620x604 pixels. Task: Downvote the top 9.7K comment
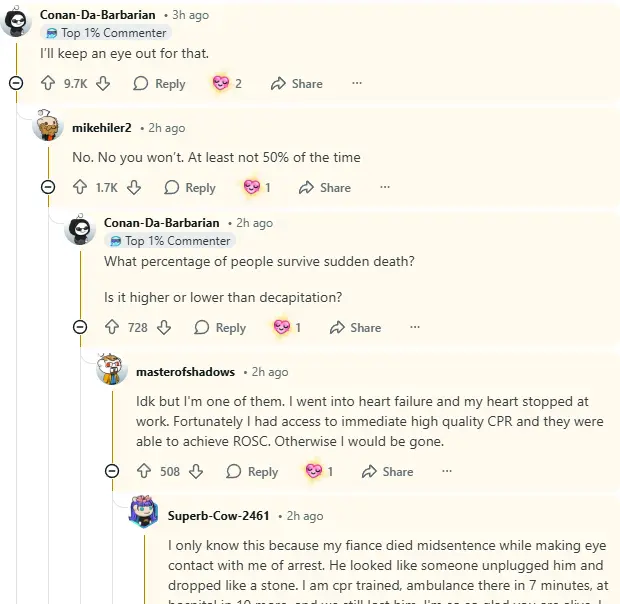[x=103, y=84]
